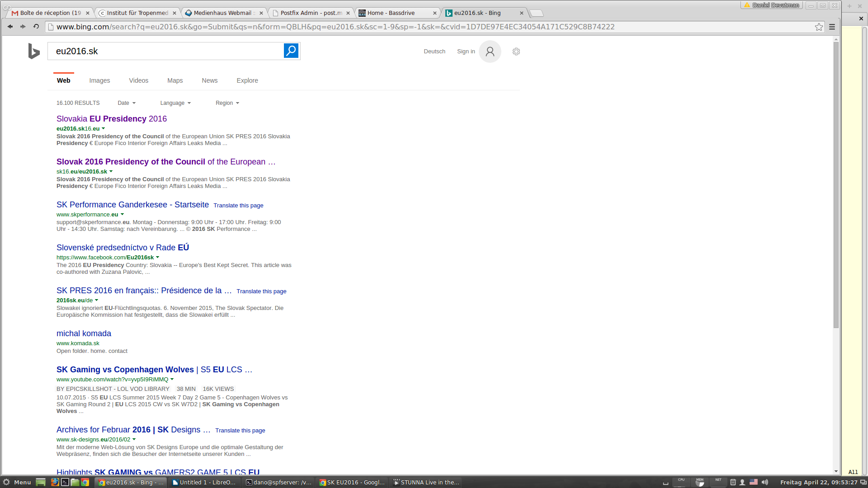Click the show desktop icon in taskbar

pyautogui.click(x=41, y=482)
